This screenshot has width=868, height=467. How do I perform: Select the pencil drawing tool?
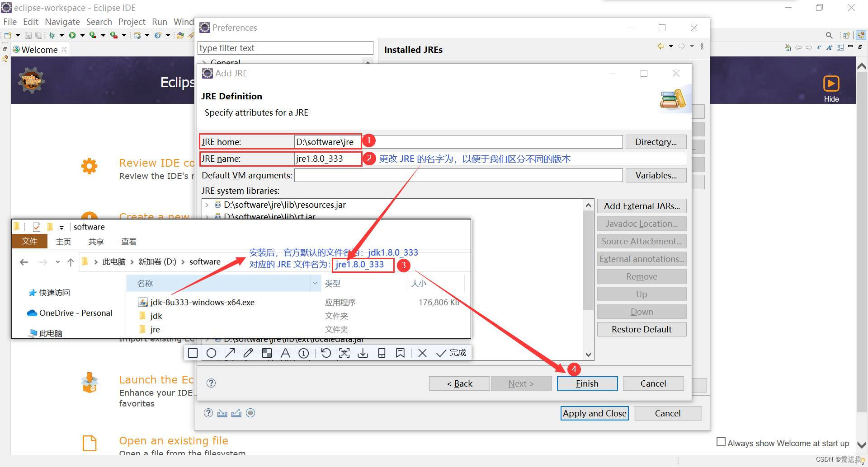(248, 353)
